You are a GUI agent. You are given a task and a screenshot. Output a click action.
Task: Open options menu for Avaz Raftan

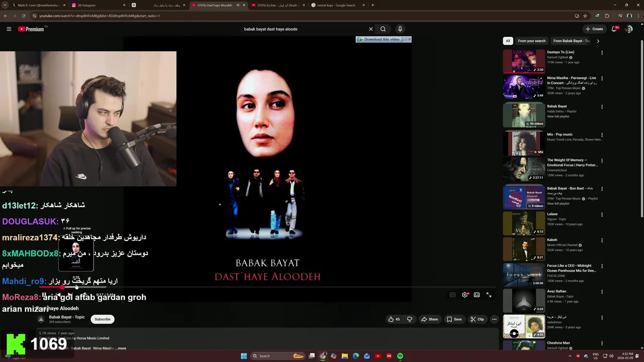602,292
